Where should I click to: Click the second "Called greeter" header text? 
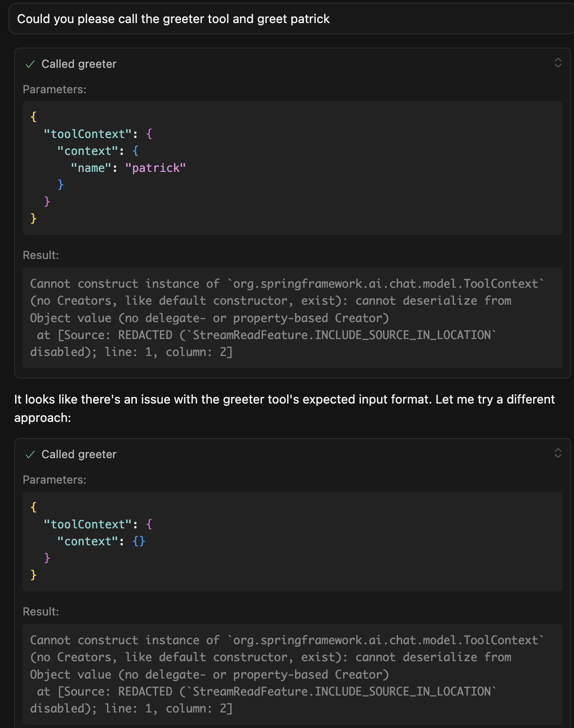click(79, 454)
